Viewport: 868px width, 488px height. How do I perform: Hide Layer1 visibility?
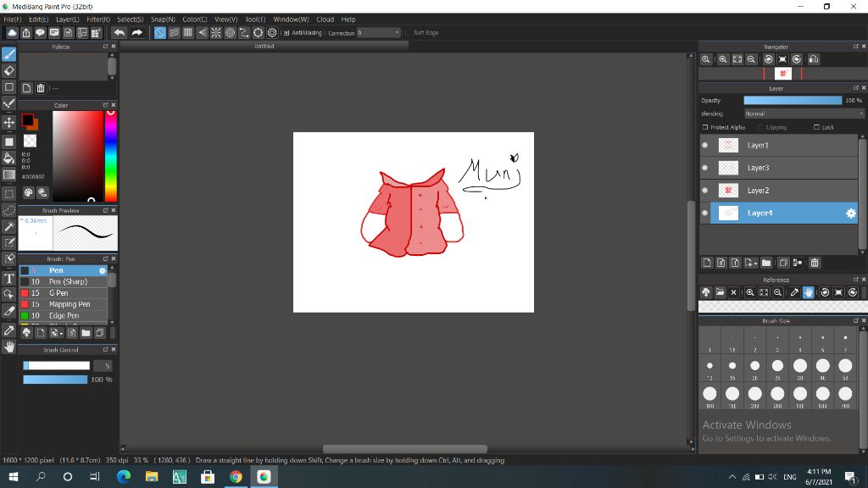click(x=705, y=145)
